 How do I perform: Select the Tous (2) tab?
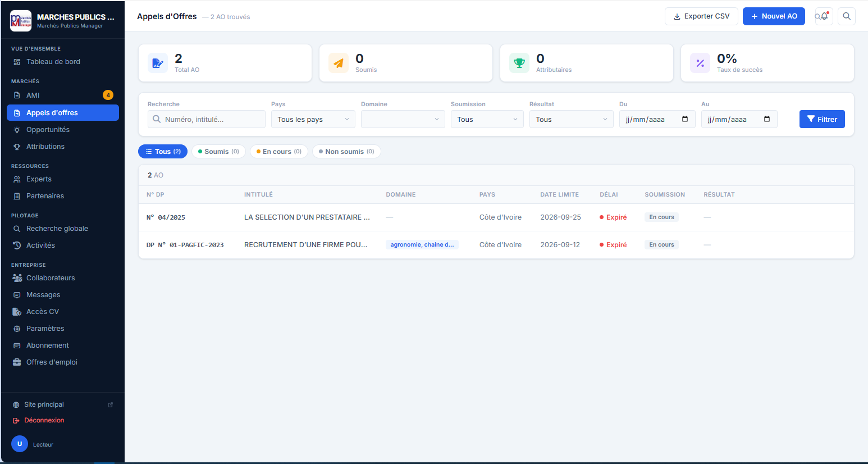163,152
